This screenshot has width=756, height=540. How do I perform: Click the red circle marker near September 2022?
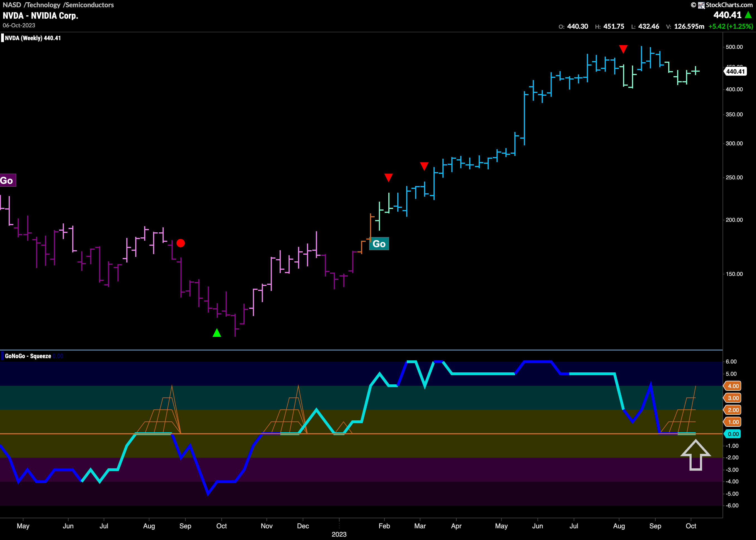click(x=181, y=243)
